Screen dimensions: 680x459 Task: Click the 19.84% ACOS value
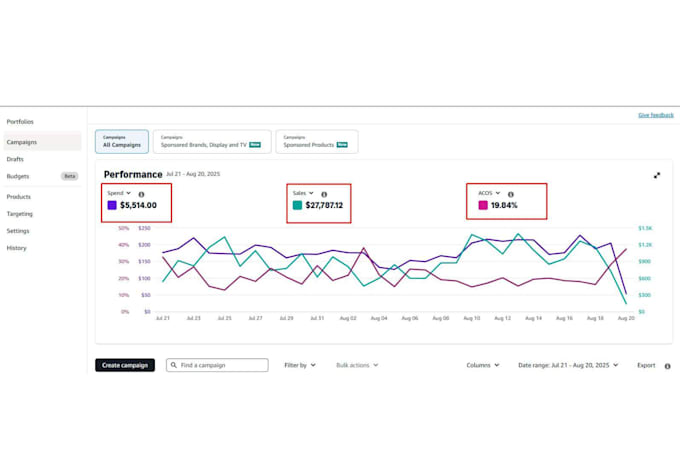(x=504, y=205)
